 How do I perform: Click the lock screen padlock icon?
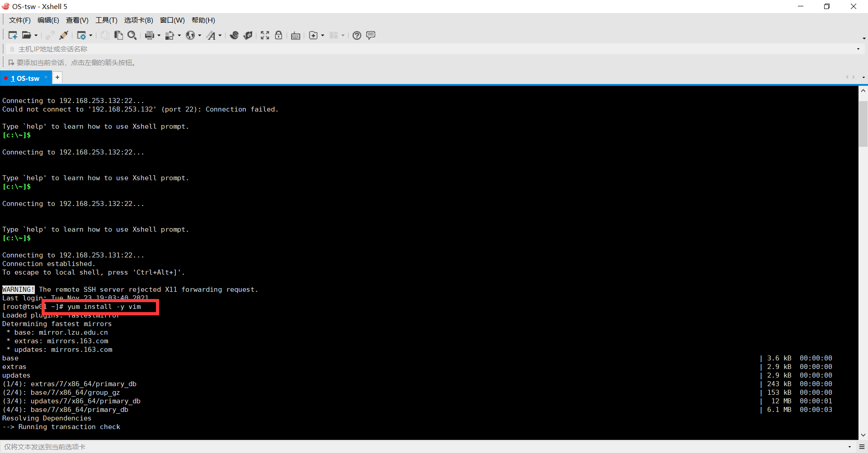pos(278,35)
